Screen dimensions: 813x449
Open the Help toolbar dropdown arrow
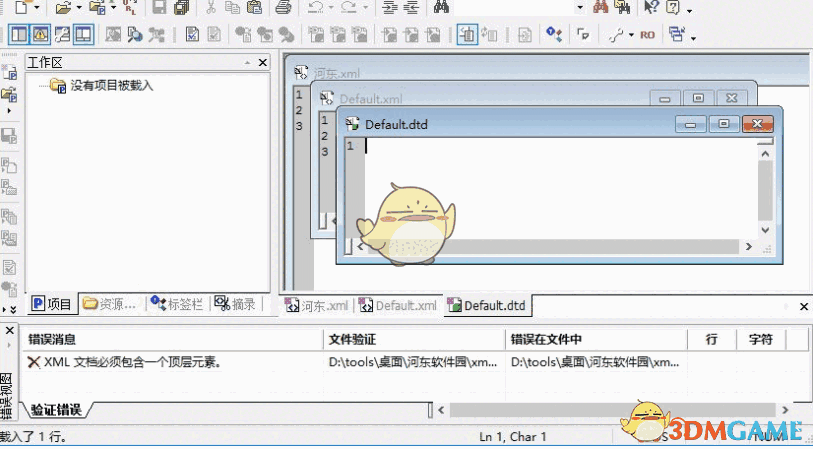[689, 10]
